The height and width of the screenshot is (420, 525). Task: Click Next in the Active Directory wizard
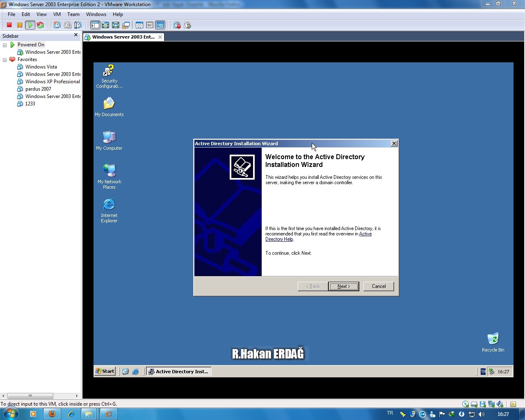(344, 286)
